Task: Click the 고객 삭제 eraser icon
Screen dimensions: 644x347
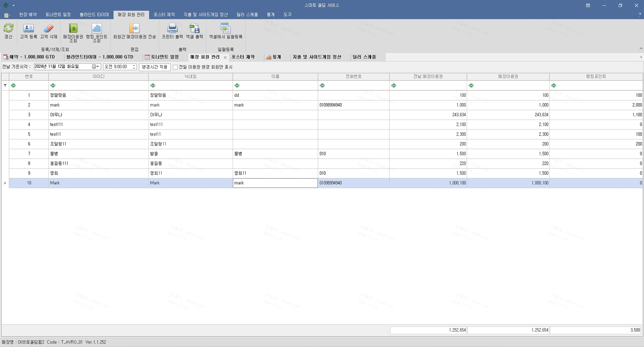Action: (49, 28)
